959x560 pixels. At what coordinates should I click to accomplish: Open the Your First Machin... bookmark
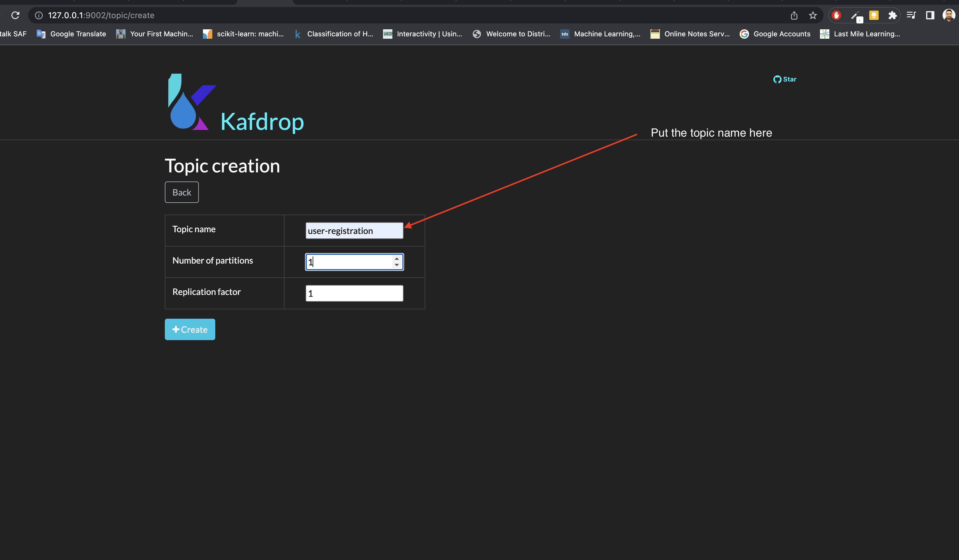tap(155, 34)
